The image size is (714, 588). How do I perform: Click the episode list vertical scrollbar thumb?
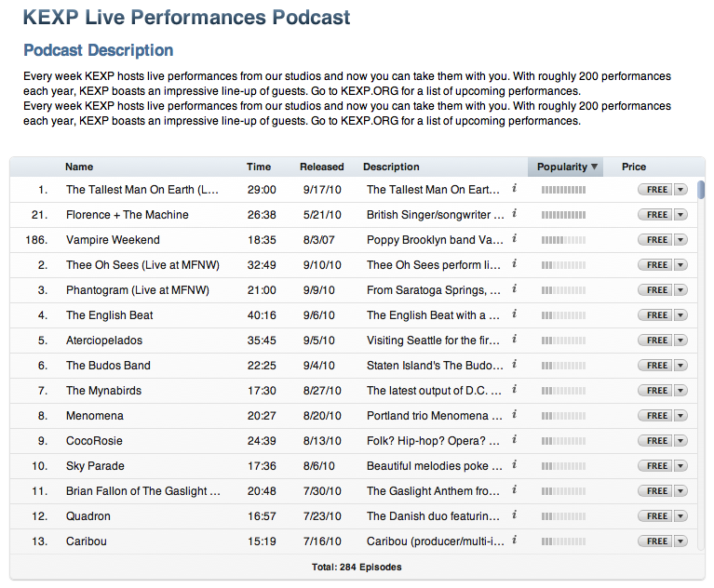(x=702, y=190)
